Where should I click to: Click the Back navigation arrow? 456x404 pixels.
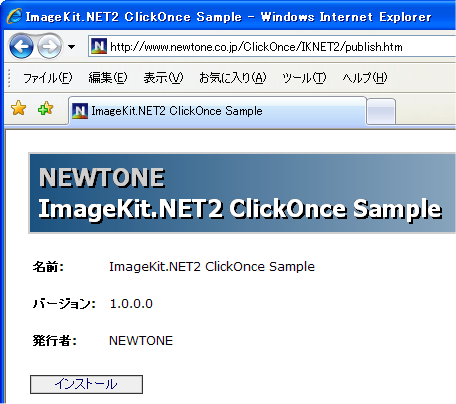point(21,47)
